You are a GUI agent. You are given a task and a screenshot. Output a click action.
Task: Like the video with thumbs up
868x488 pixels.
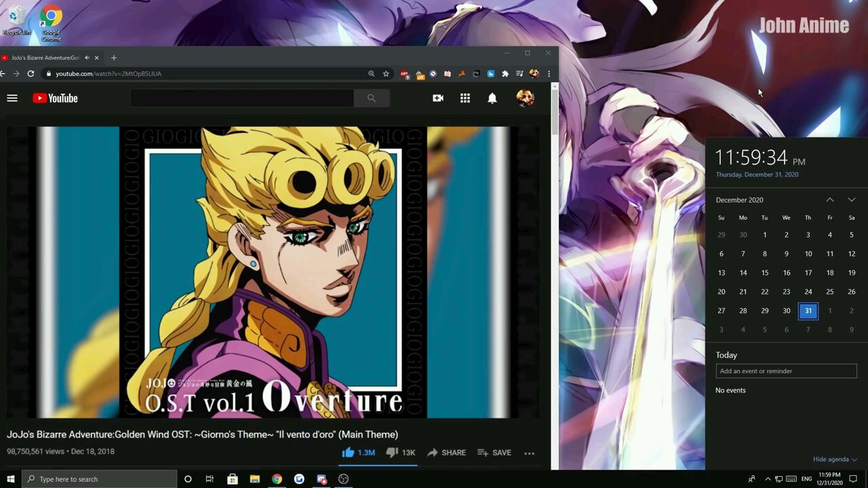tap(349, 452)
